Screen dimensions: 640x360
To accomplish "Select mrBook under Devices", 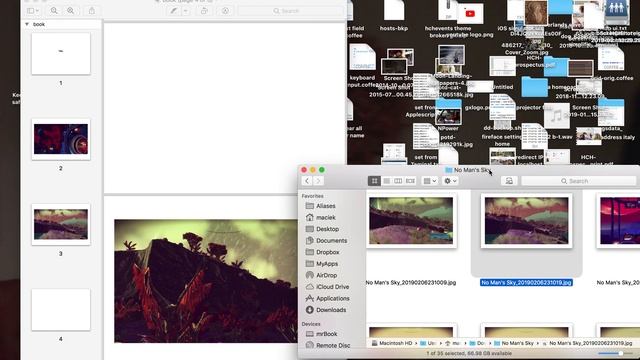I will 327,334.
